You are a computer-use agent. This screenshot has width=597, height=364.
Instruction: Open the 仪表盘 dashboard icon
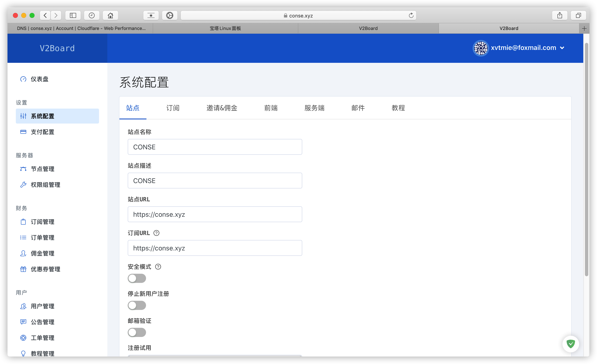pyautogui.click(x=23, y=79)
